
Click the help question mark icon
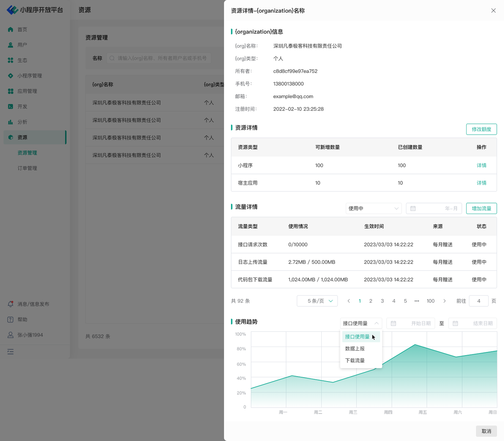tap(11, 320)
